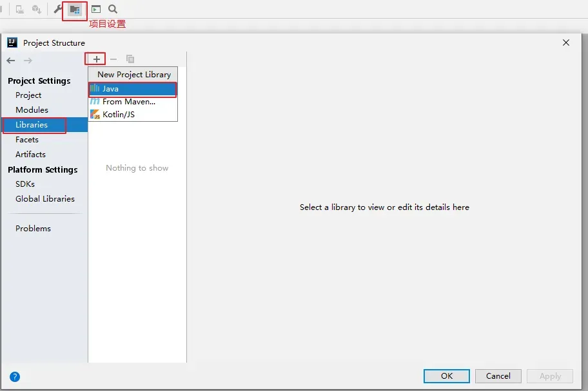This screenshot has height=391, width=588.
Task: Open the help question mark icon
Action: [x=15, y=377]
